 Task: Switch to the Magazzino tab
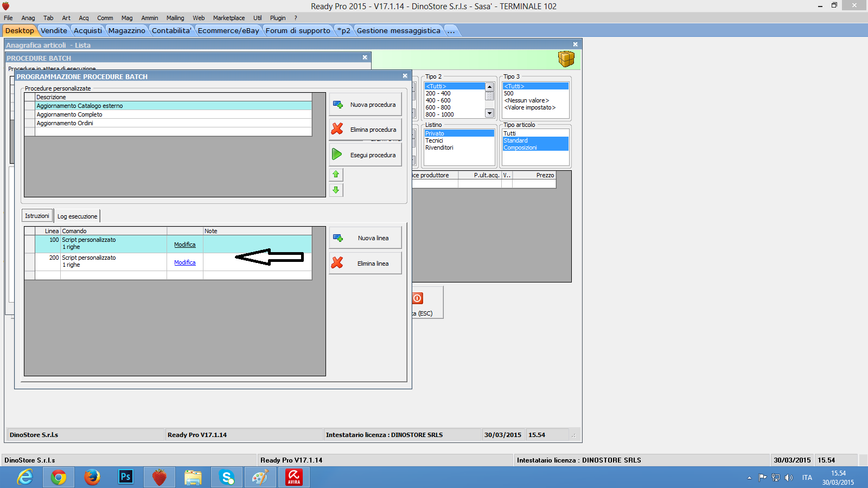[x=127, y=30]
